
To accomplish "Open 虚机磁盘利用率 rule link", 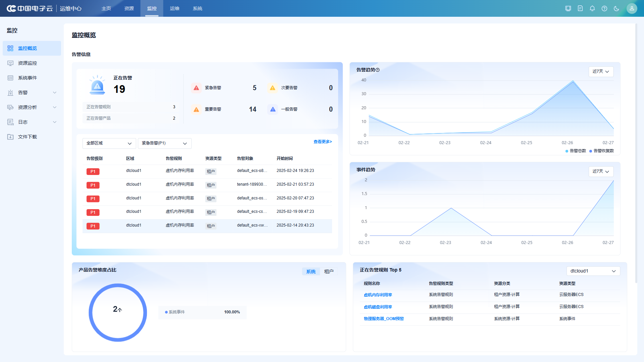I will coord(378,307).
